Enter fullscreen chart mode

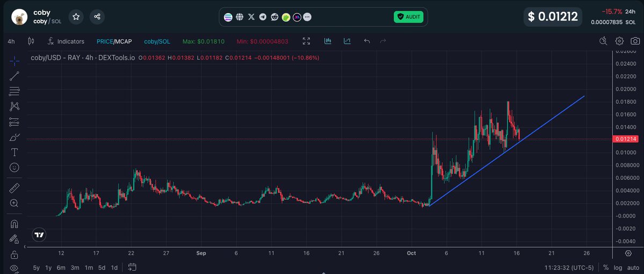click(x=306, y=41)
